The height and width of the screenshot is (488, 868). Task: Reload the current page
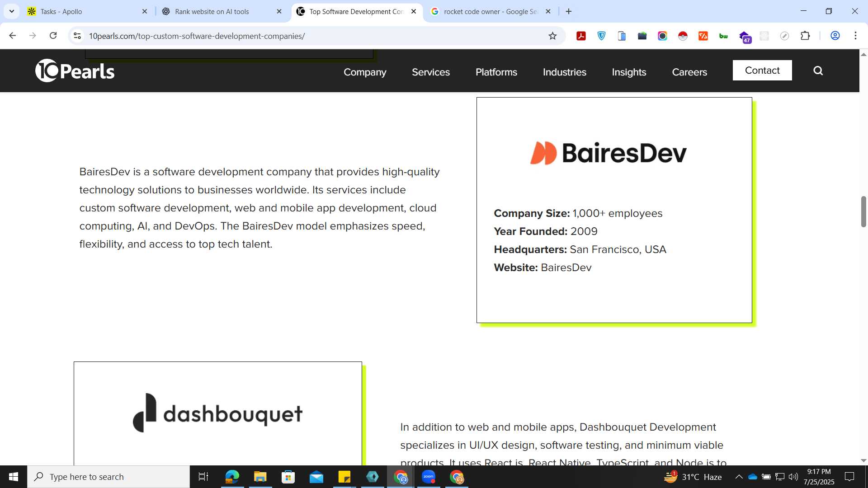coord(53,36)
